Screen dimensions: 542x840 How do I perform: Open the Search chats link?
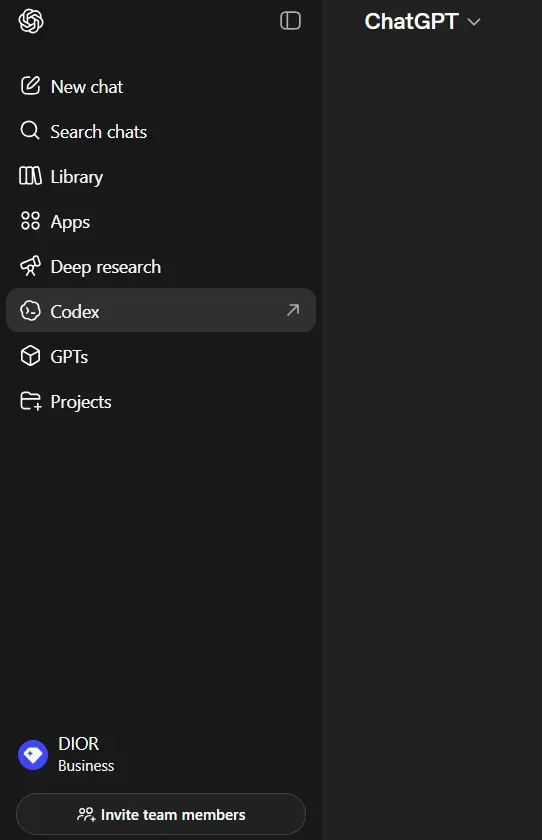(161, 131)
